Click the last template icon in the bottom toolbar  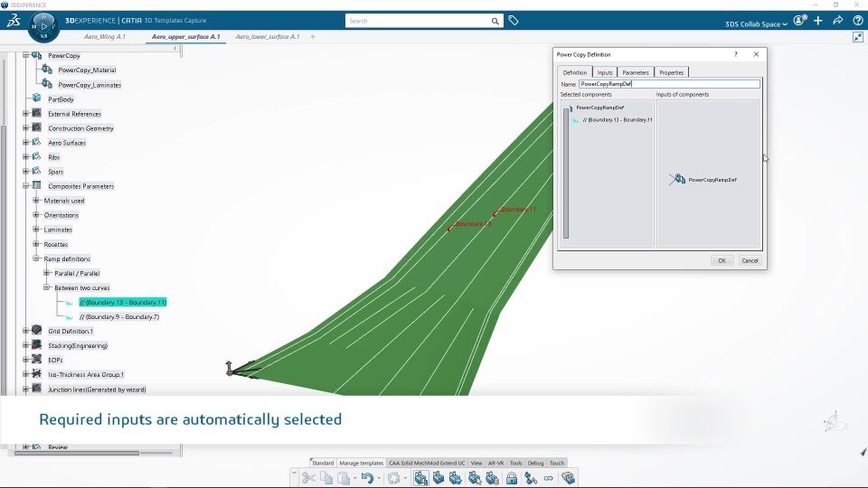click(568, 478)
